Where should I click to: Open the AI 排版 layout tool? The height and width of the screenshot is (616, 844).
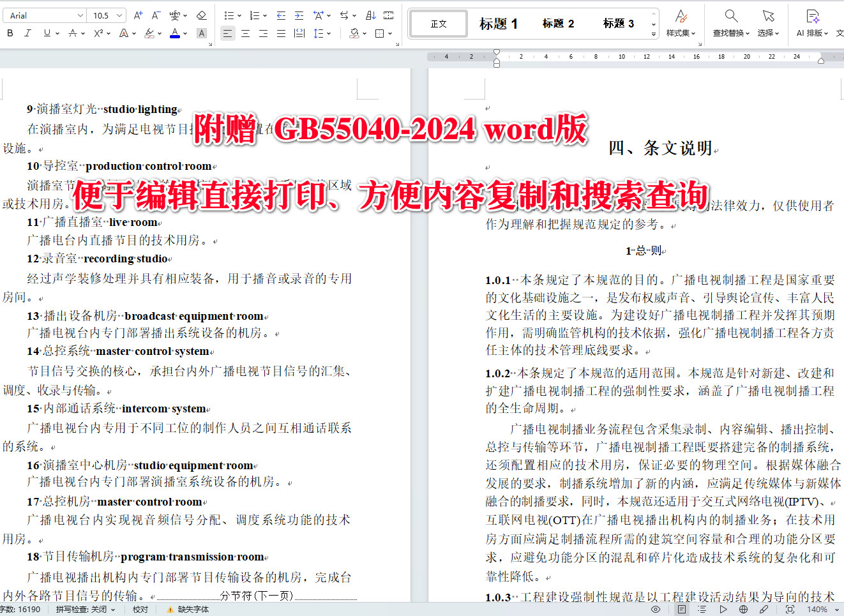tap(812, 21)
